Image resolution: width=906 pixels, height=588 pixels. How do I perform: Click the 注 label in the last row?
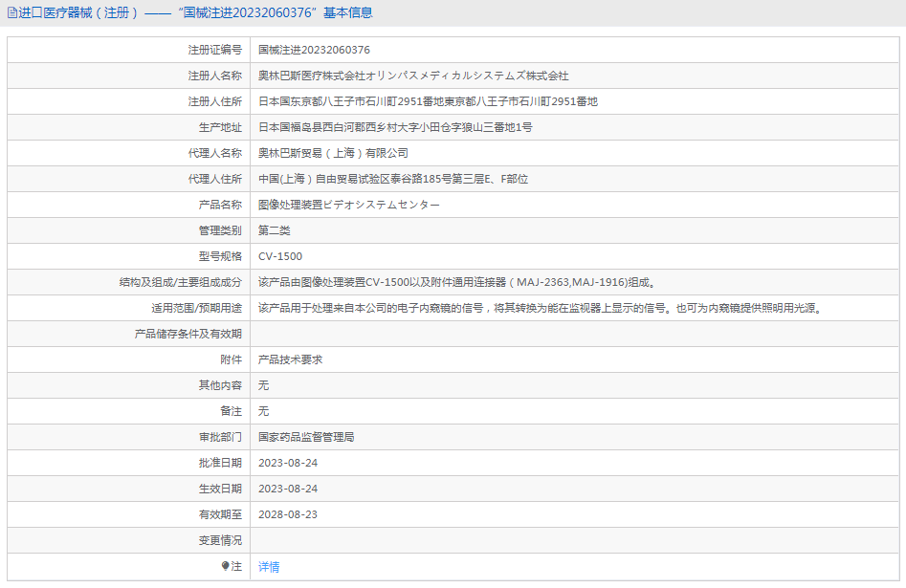coord(236,567)
